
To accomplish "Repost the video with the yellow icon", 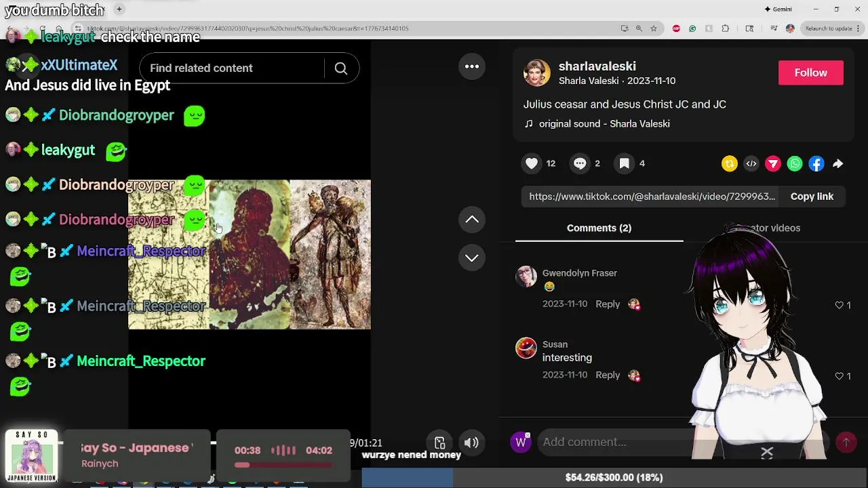I will click(x=730, y=163).
